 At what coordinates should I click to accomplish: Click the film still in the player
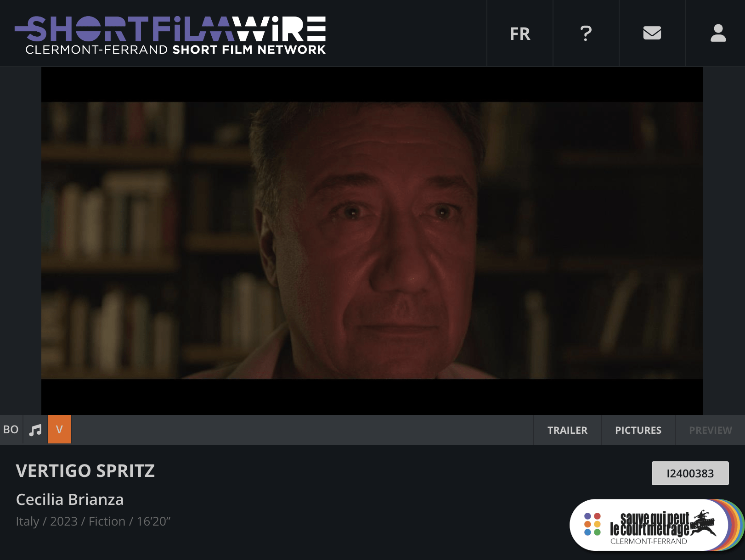click(x=372, y=241)
